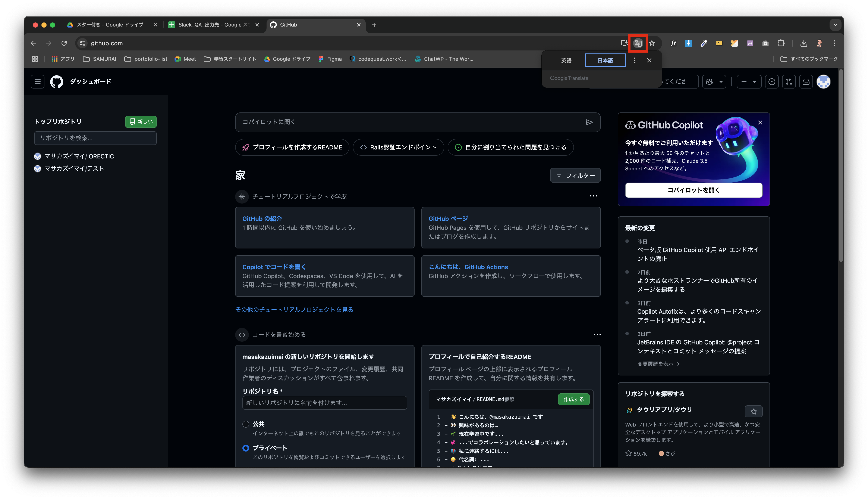This screenshot has width=868, height=499.
Task: Open Translate popup three-dot options menu
Action: coord(635,60)
